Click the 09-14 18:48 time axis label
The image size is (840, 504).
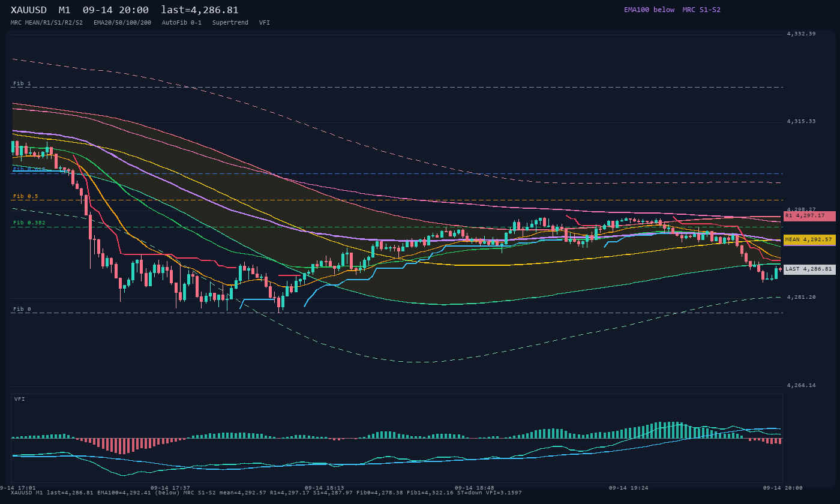click(475, 488)
